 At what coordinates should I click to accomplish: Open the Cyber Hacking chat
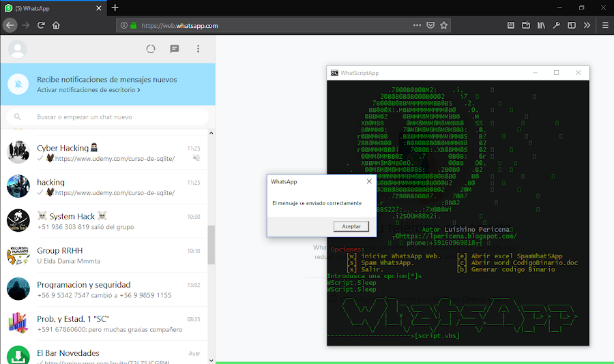point(104,153)
